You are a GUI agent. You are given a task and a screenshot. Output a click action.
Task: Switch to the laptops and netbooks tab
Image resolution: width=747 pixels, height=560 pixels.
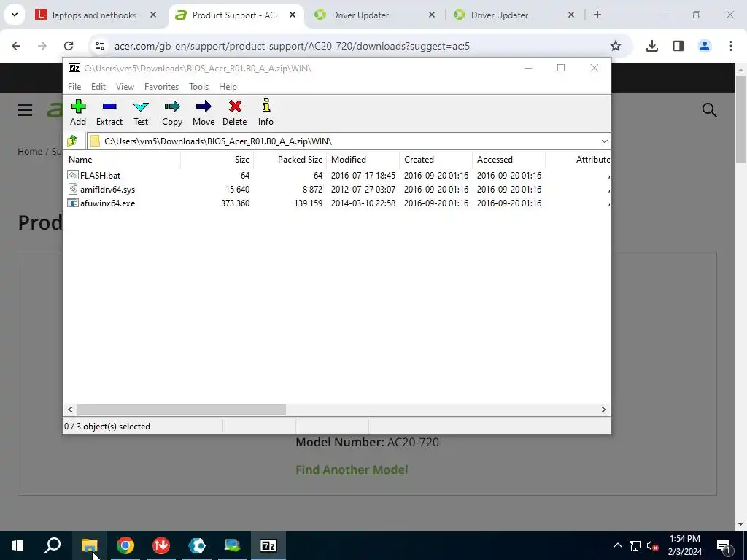pyautogui.click(x=96, y=15)
